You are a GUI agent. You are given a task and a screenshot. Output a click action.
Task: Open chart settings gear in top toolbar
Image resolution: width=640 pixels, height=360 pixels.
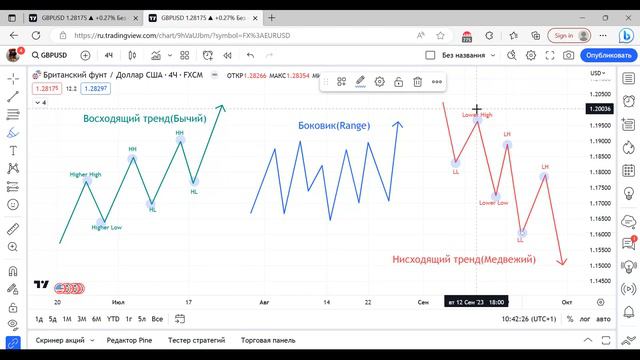point(531,55)
